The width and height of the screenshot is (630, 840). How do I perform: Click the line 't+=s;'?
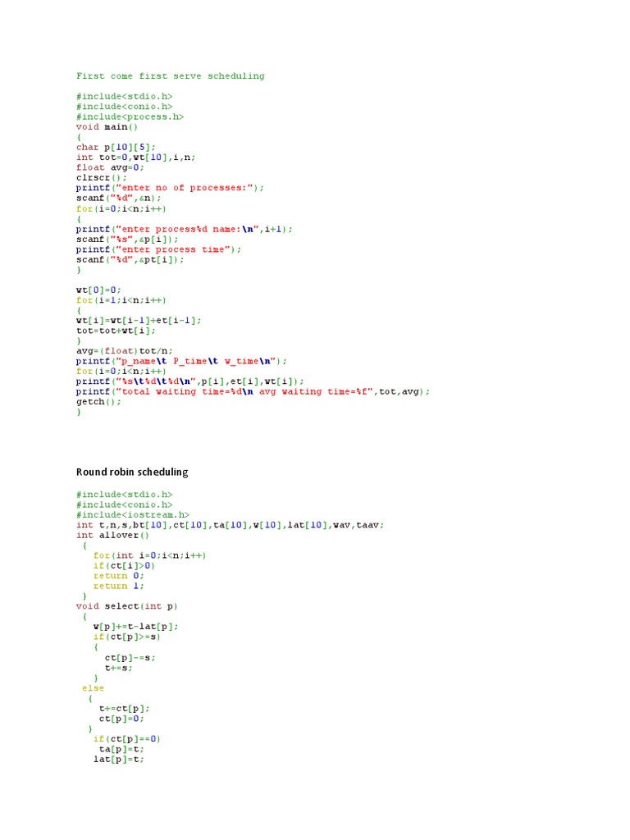pyautogui.click(x=118, y=668)
